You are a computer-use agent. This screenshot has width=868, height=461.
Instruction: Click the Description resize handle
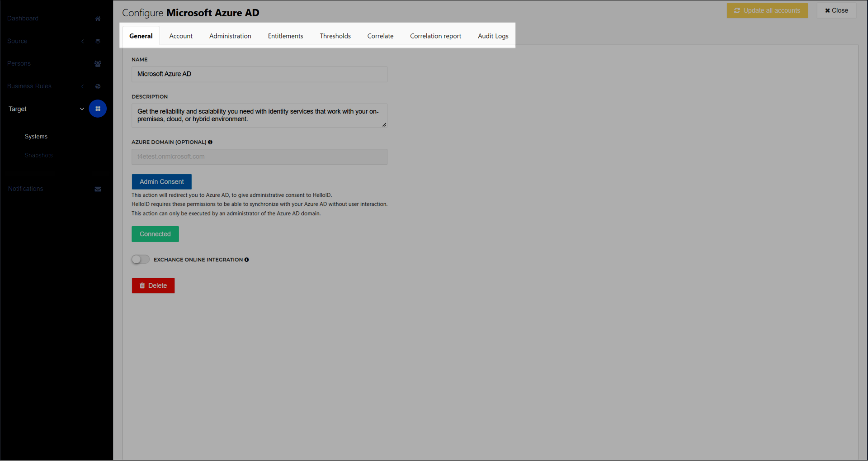pos(384,125)
